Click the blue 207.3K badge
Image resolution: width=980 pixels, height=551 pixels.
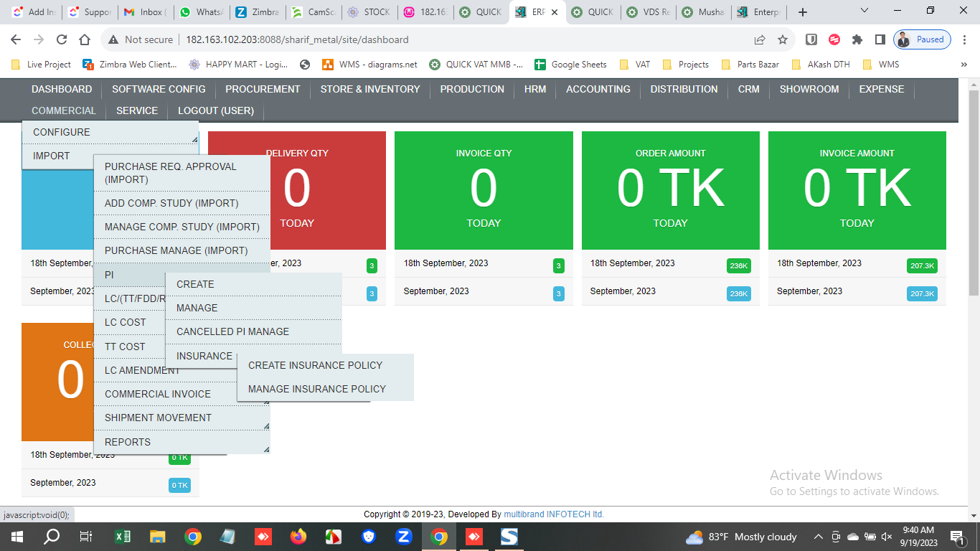click(x=922, y=294)
